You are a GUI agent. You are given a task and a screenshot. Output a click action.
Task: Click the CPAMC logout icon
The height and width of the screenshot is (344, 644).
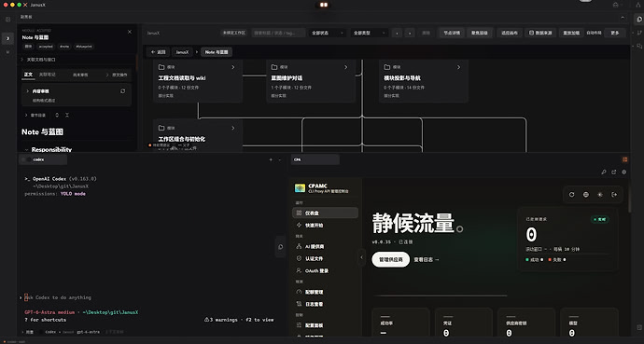(614, 194)
